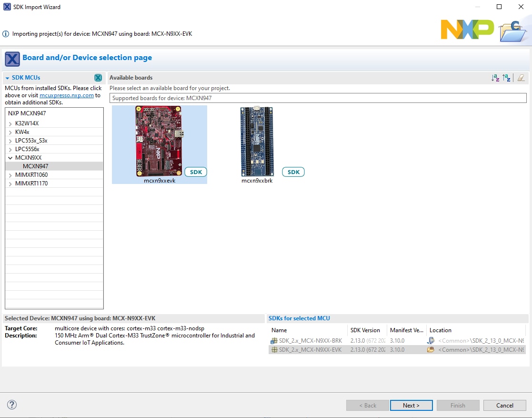Screen dimensions: 532x418
Task: Open the mcuxpresso.nxp.com link
Action: point(66,95)
